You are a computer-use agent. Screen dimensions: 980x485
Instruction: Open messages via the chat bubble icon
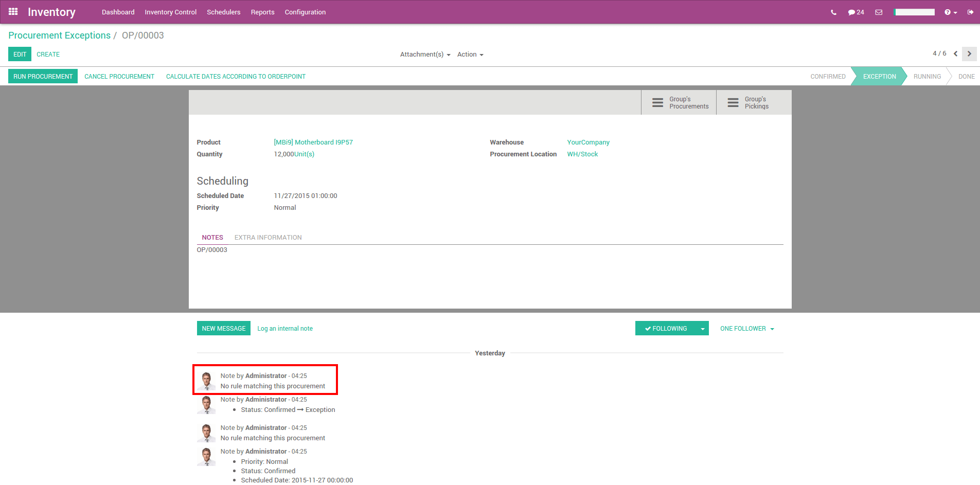click(852, 12)
